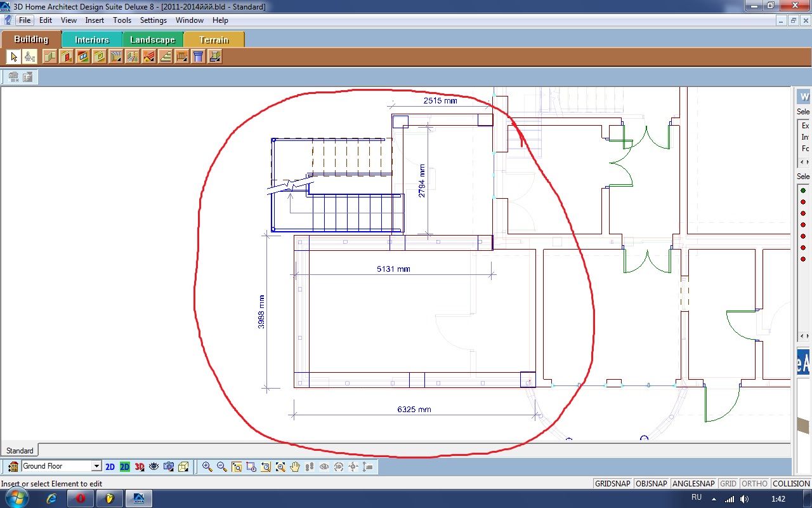
Task: Toggle GRIDSNAP in the status bar
Action: (613, 484)
